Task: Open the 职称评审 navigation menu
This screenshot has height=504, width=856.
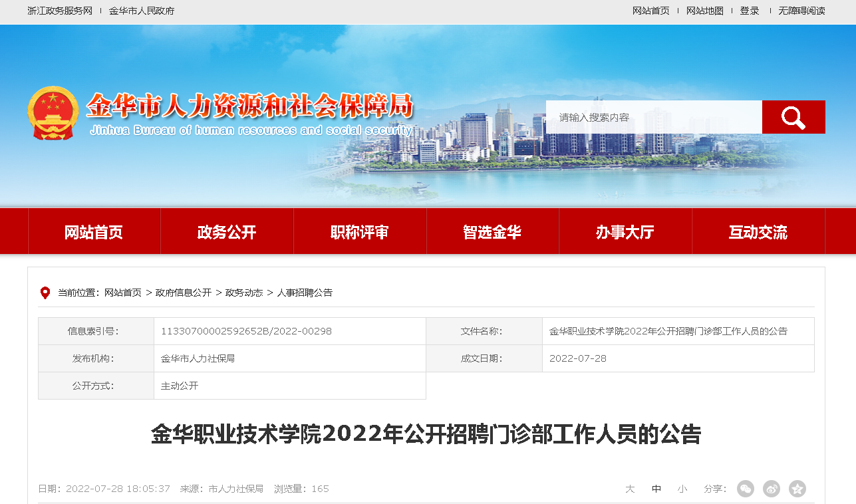Action: [360, 232]
